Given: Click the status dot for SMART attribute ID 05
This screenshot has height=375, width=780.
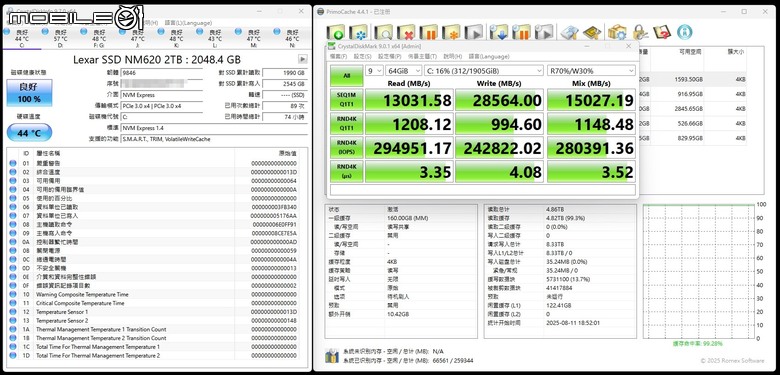Looking at the screenshot, I should [x=12, y=198].
